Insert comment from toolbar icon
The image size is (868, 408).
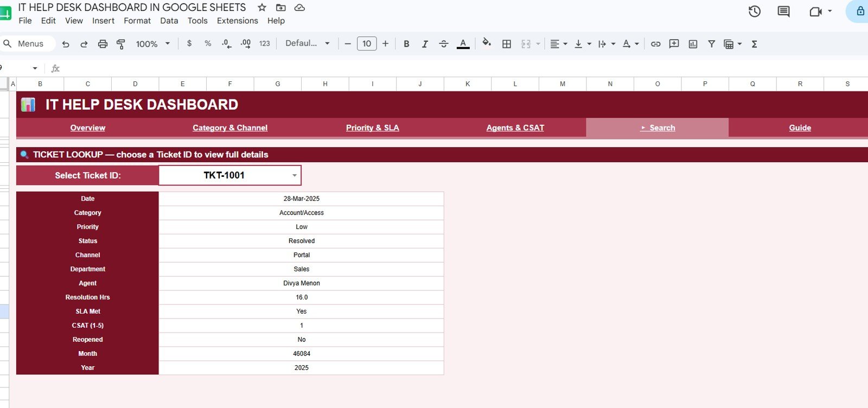pyautogui.click(x=674, y=44)
